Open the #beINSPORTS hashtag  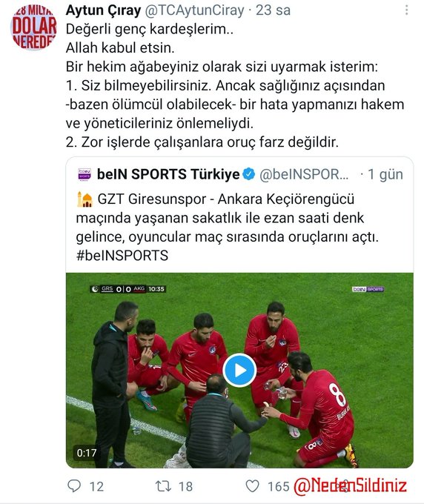(x=122, y=256)
